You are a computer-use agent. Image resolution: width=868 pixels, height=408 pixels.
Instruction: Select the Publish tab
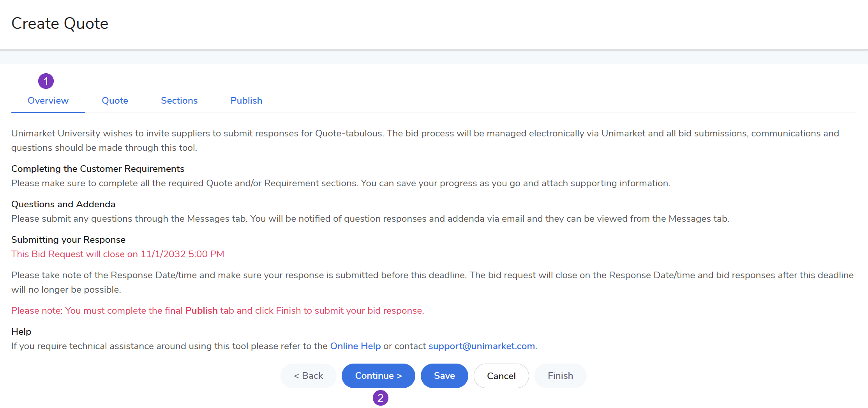click(246, 101)
